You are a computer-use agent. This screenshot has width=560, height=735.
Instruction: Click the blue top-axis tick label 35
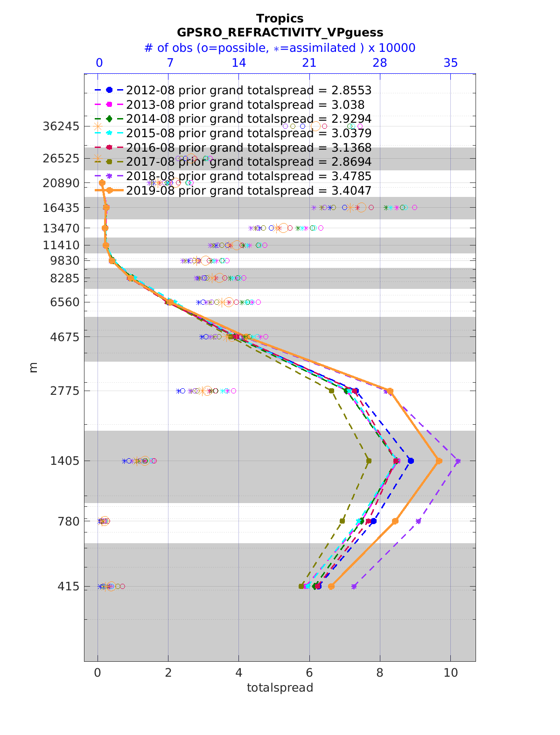pos(450,63)
